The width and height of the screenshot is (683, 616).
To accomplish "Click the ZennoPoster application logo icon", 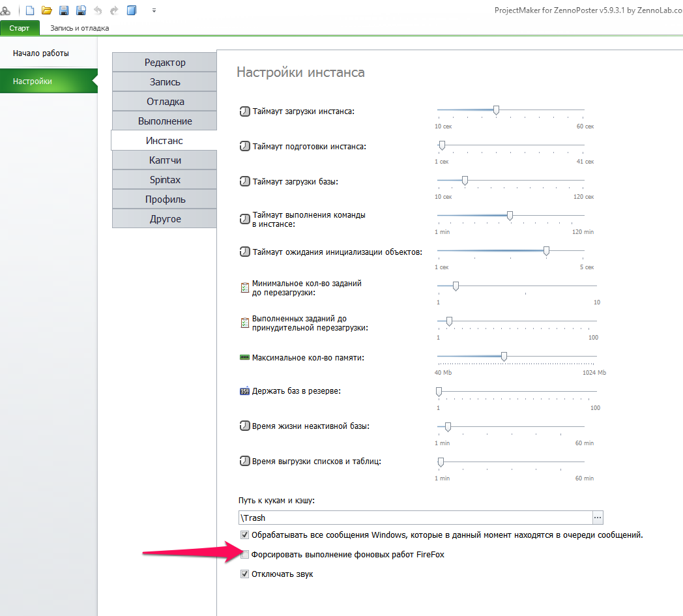I will [5, 10].
